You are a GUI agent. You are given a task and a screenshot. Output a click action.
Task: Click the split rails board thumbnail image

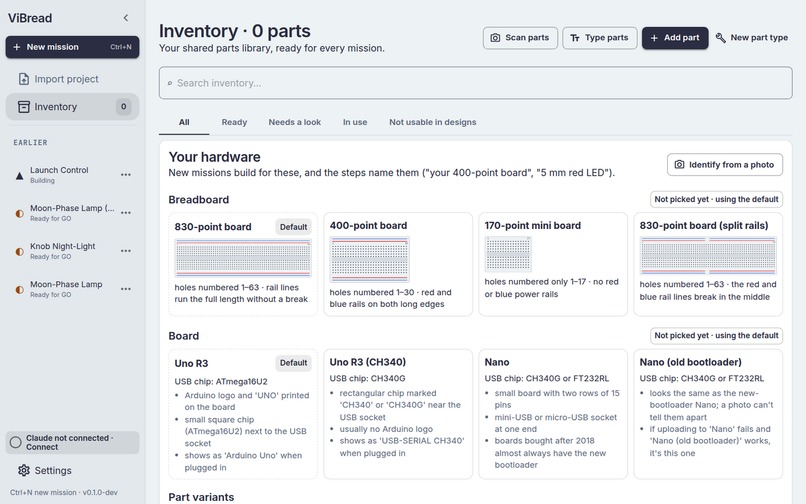[708, 256]
